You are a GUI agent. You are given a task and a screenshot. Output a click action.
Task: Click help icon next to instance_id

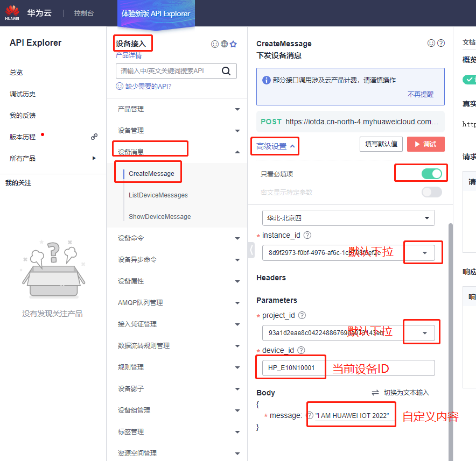[x=307, y=235]
